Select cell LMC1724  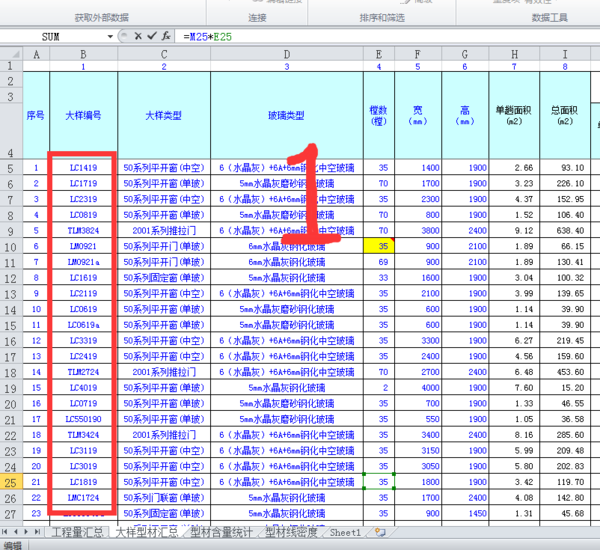(x=83, y=498)
